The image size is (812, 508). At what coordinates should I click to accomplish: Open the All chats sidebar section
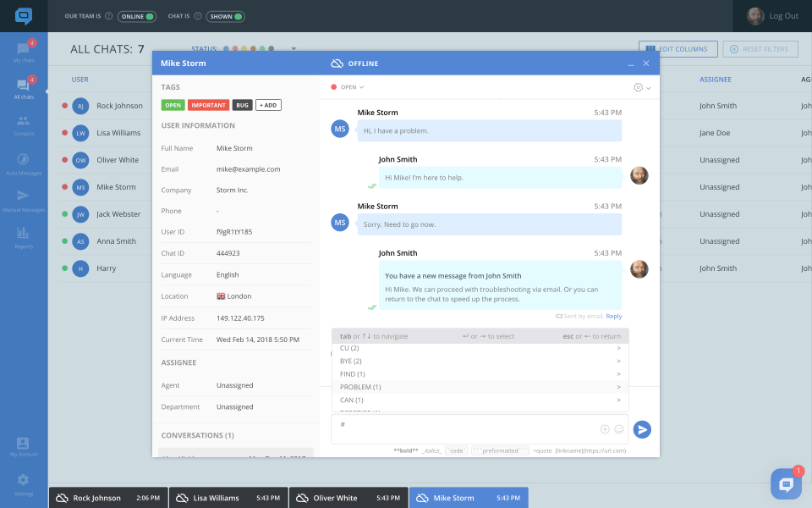pyautogui.click(x=24, y=88)
